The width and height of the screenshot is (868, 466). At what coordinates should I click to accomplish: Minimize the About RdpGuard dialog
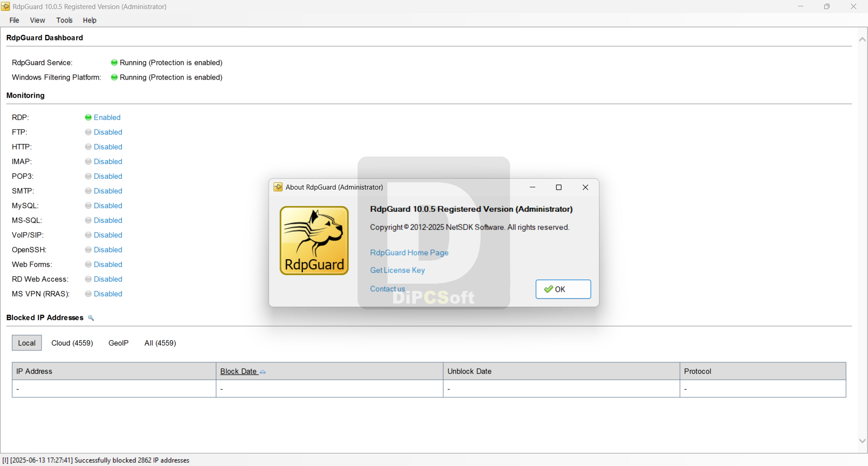(533, 187)
